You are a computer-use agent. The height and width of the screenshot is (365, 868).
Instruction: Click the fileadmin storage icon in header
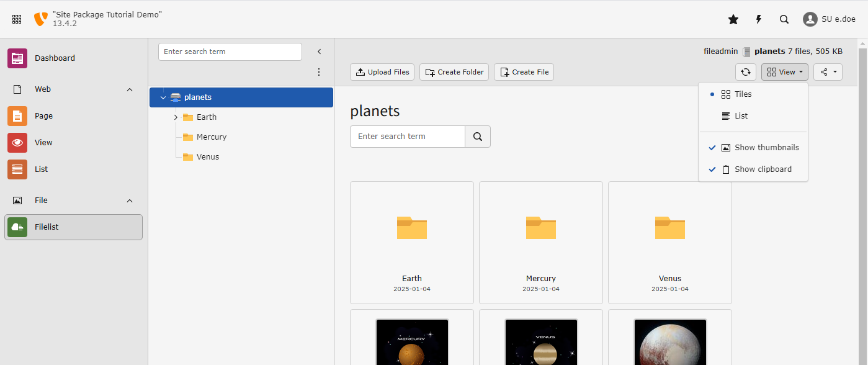746,52
